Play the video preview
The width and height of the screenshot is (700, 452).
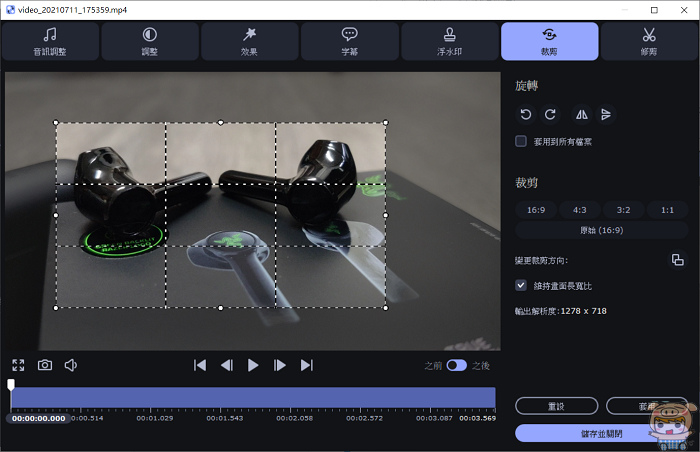[x=253, y=365]
